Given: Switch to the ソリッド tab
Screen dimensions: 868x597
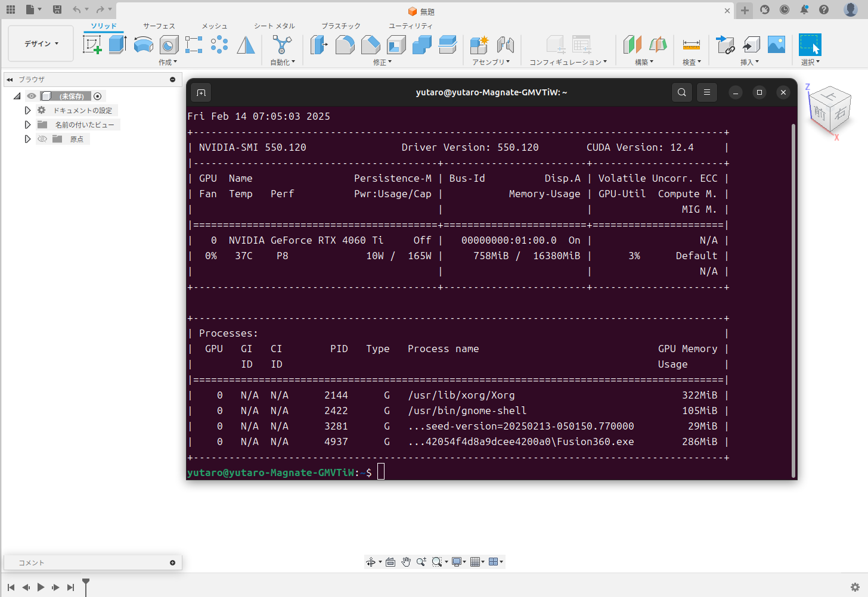Looking at the screenshot, I should (104, 26).
